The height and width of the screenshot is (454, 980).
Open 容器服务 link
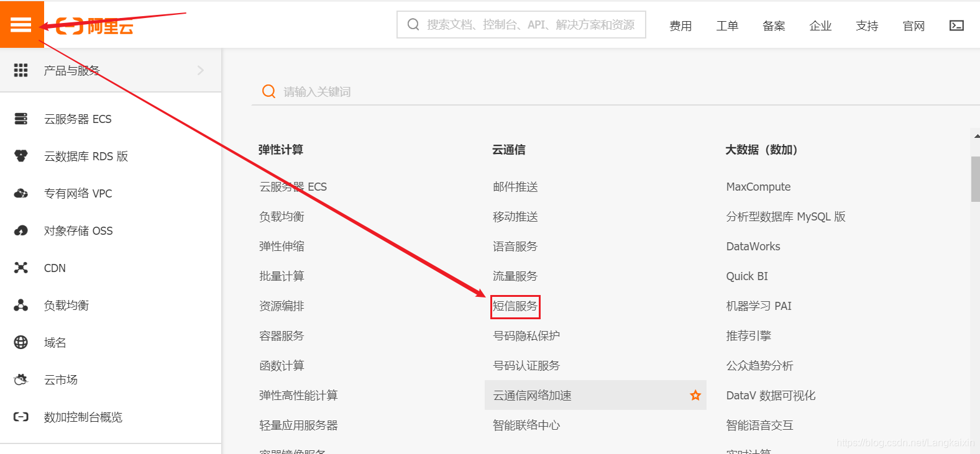pyautogui.click(x=282, y=336)
